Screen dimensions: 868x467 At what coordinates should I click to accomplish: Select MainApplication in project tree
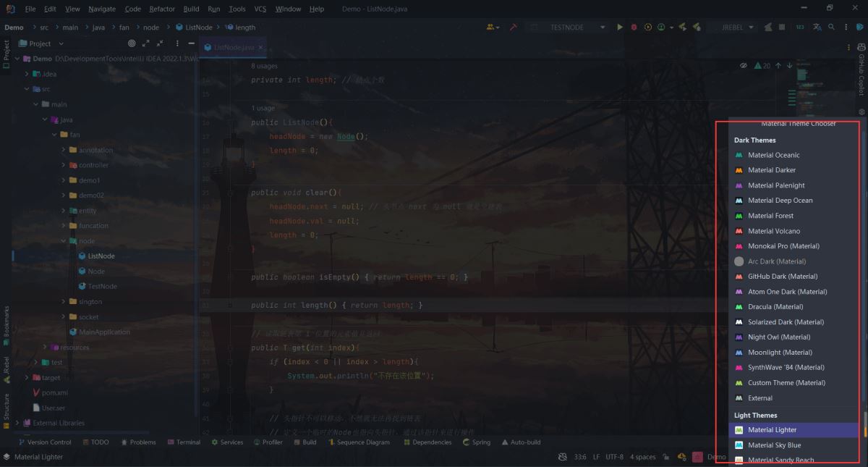100,332
